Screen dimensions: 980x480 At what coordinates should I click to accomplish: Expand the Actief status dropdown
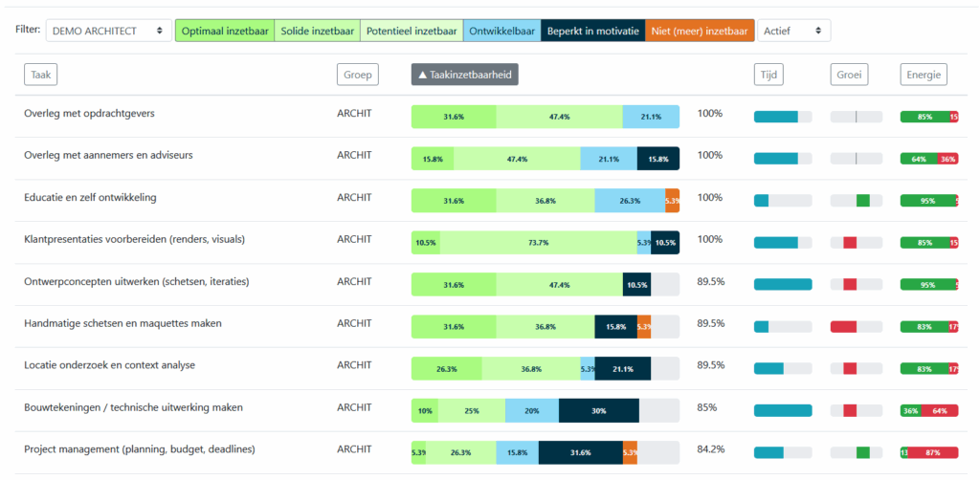[x=793, y=31]
